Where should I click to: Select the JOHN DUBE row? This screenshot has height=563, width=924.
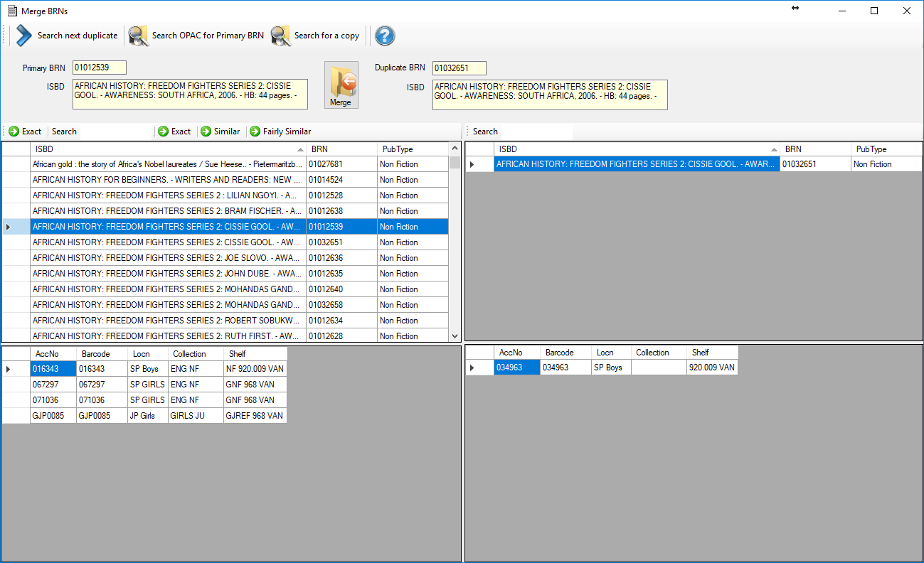[225, 274]
